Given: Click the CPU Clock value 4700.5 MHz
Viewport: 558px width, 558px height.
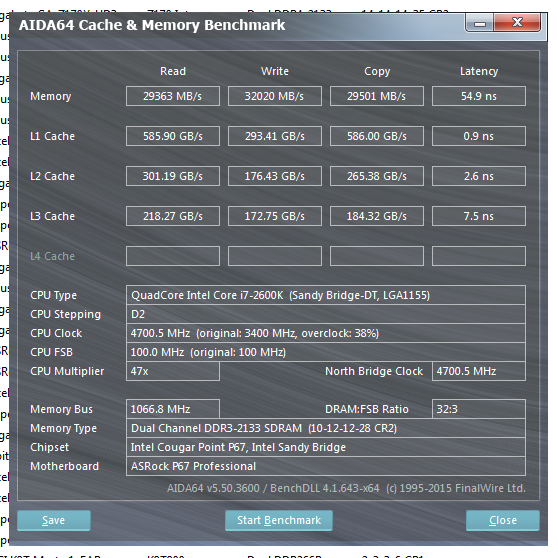Looking at the screenshot, I should point(326,333).
